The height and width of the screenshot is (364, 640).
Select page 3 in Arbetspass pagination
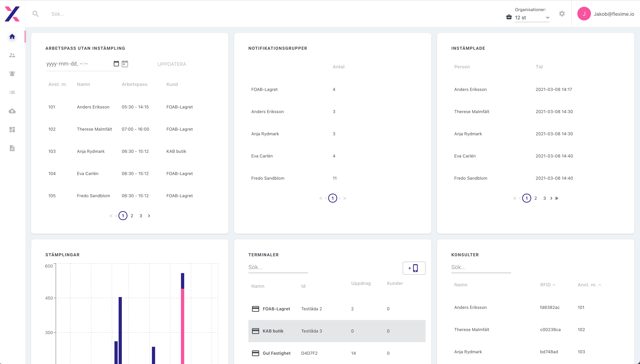pos(141,216)
